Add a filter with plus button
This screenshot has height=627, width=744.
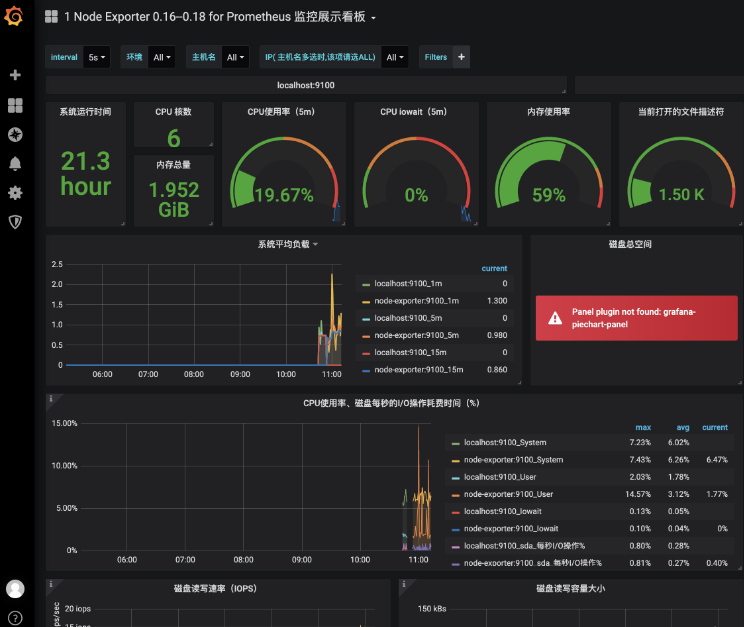[461, 57]
